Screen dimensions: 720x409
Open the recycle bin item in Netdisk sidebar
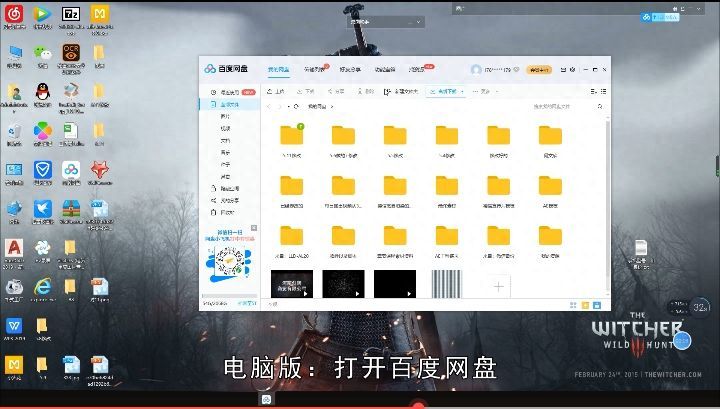pos(223,213)
